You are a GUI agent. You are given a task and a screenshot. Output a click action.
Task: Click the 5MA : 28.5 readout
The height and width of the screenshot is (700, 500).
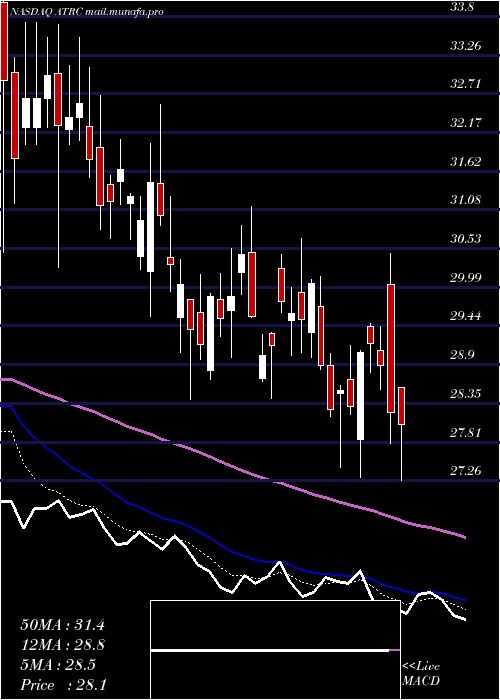click(x=58, y=665)
